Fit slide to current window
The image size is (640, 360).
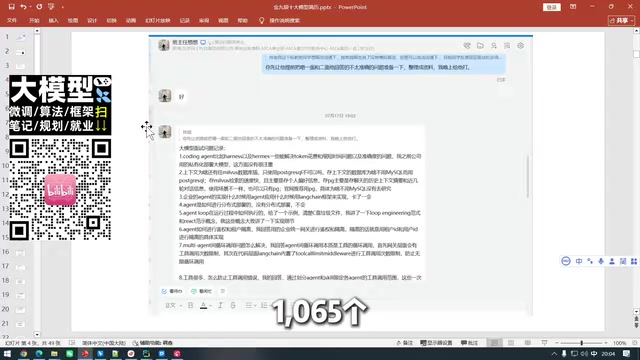635,343
